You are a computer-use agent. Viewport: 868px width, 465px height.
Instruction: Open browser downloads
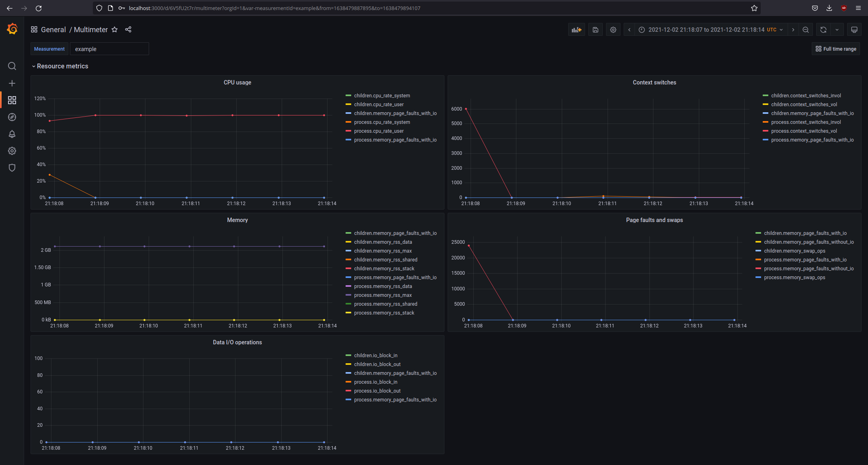tap(829, 8)
